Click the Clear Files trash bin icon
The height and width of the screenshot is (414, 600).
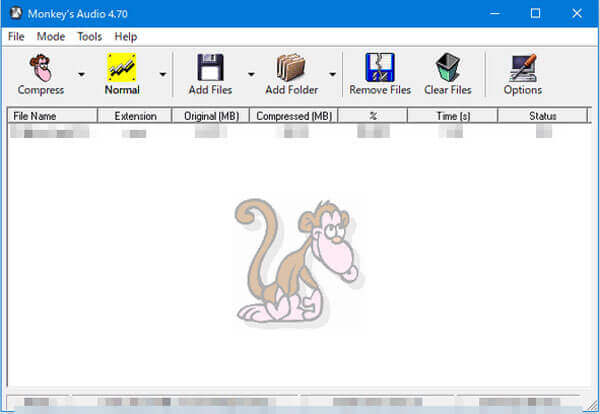pyautogui.click(x=448, y=67)
